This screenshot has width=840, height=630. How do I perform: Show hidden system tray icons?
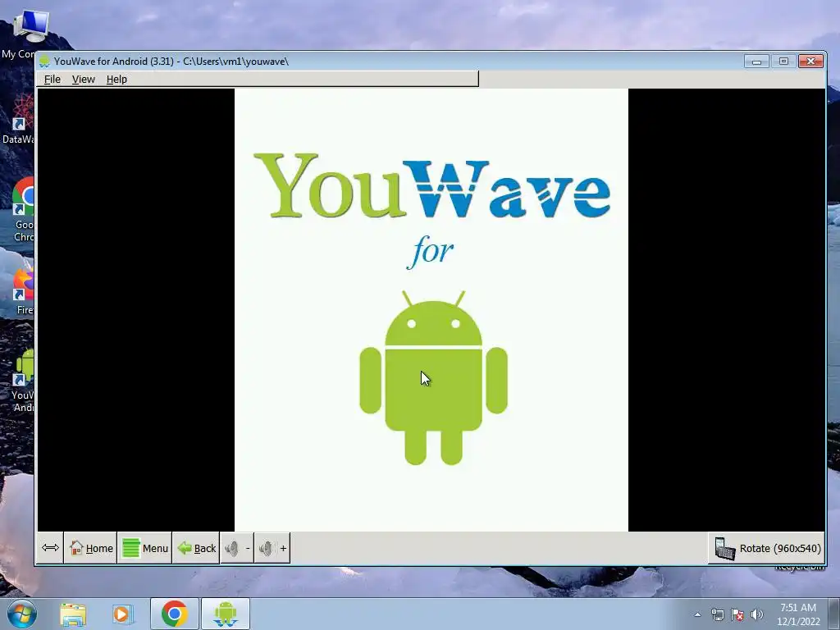point(697,614)
